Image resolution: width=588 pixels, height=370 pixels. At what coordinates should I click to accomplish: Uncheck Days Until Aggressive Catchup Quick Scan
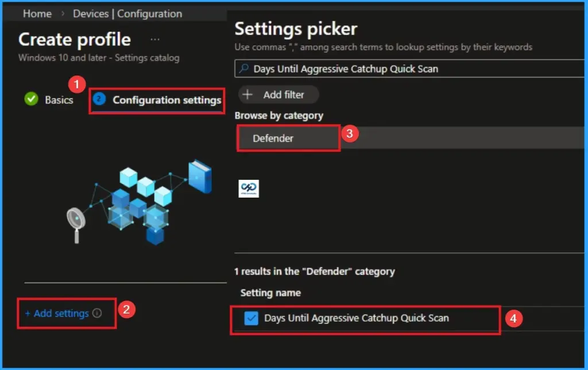250,317
